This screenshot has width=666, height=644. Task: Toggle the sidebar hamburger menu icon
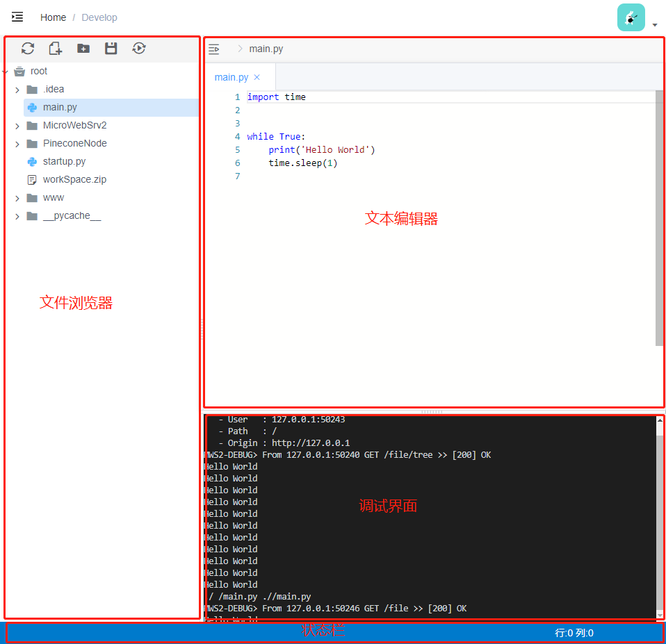(17, 17)
